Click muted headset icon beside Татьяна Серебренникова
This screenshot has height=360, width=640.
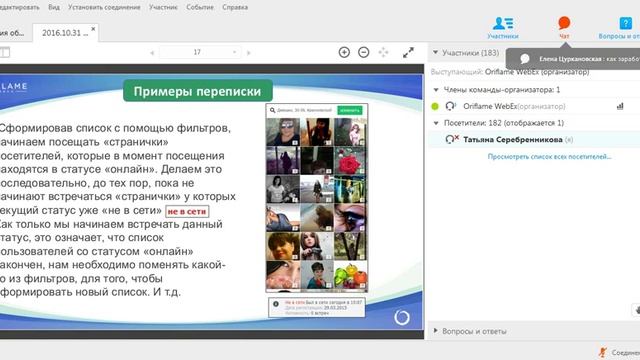(x=451, y=139)
